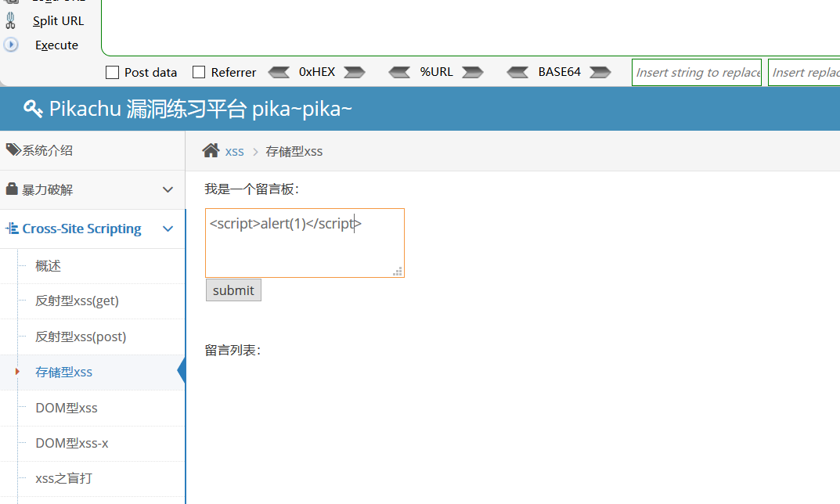
Task: Click the left arrow before %URL
Action: pyautogui.click(x=399, y=72)
